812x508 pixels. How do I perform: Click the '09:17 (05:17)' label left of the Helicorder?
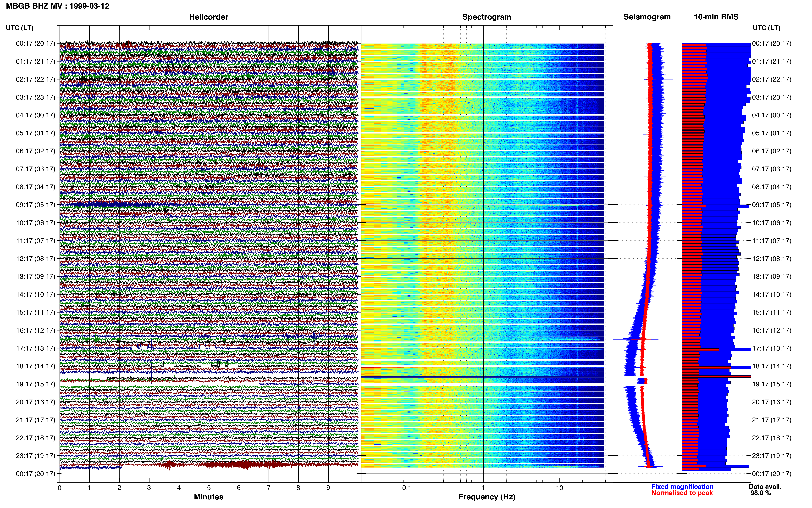pos(36,205)
